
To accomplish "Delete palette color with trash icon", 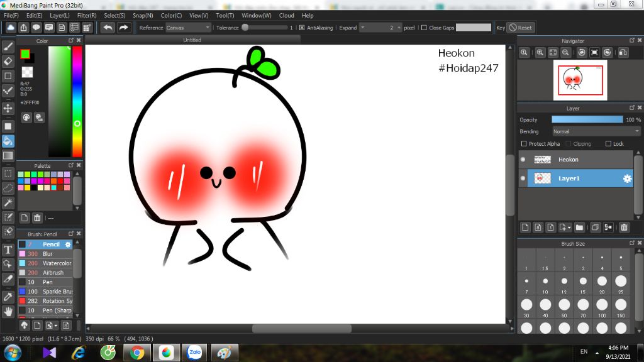I will [37, 218].
